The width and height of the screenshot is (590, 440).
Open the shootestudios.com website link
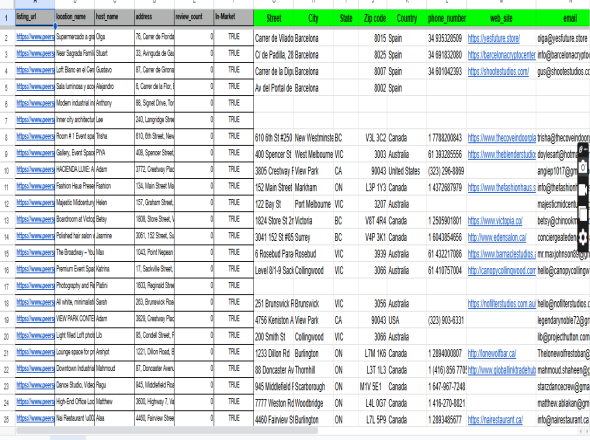point(498,72)
